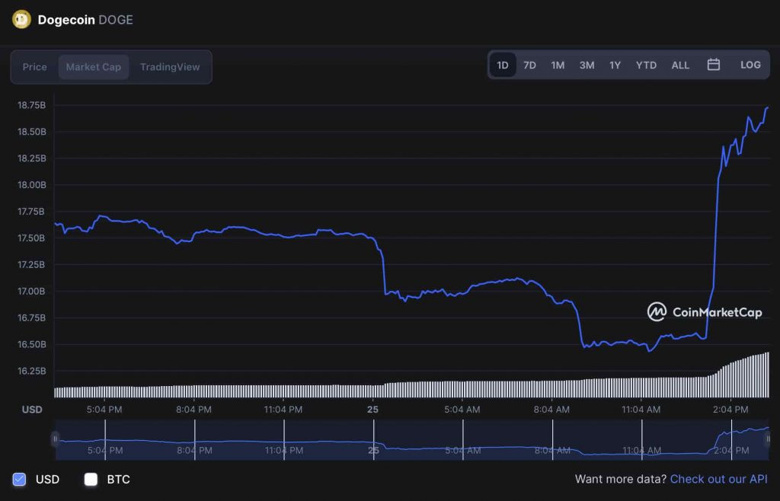Open the calendar date range picker
780x501 pixels.
point(713,65)
